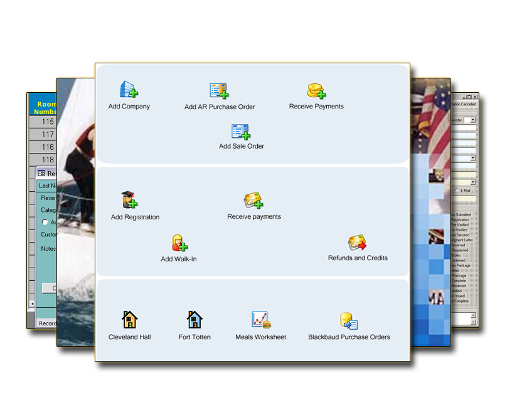Screen dimensions: 527x420
Task: Open the Meals Worksheet chart icon
Action: pos(261,320)
